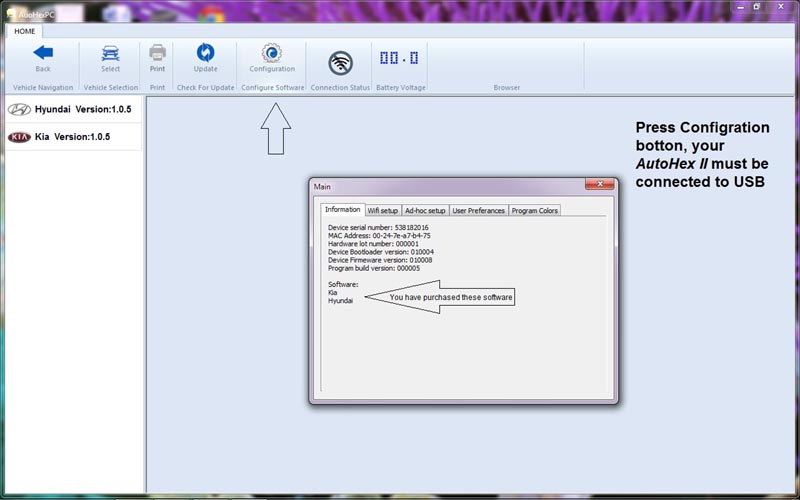800x500 pixels.
Task: Open vehicle Select car icon
Action: (110, 53)
